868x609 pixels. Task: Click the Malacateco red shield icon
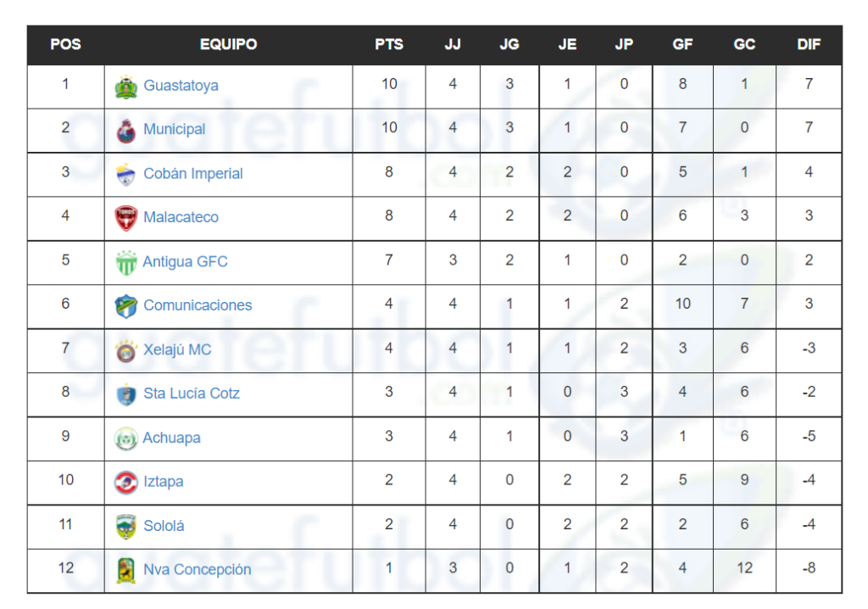[126, 218]
